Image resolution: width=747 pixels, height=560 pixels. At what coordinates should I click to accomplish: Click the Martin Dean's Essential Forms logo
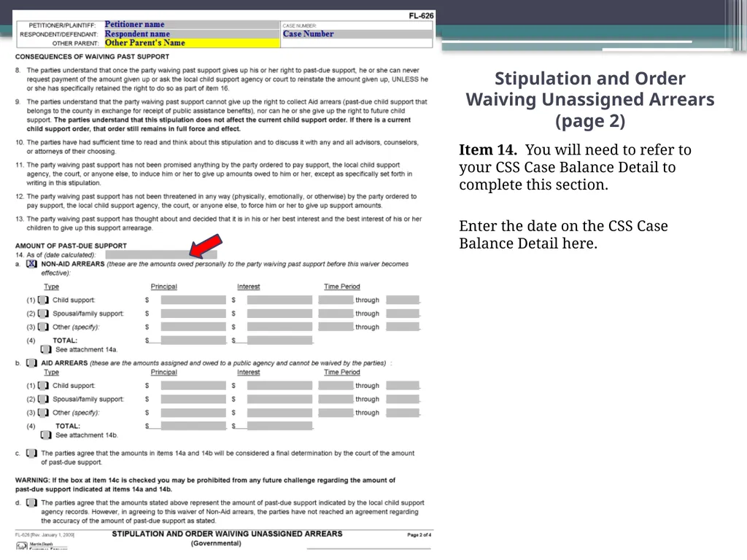(x=41, y=545)
